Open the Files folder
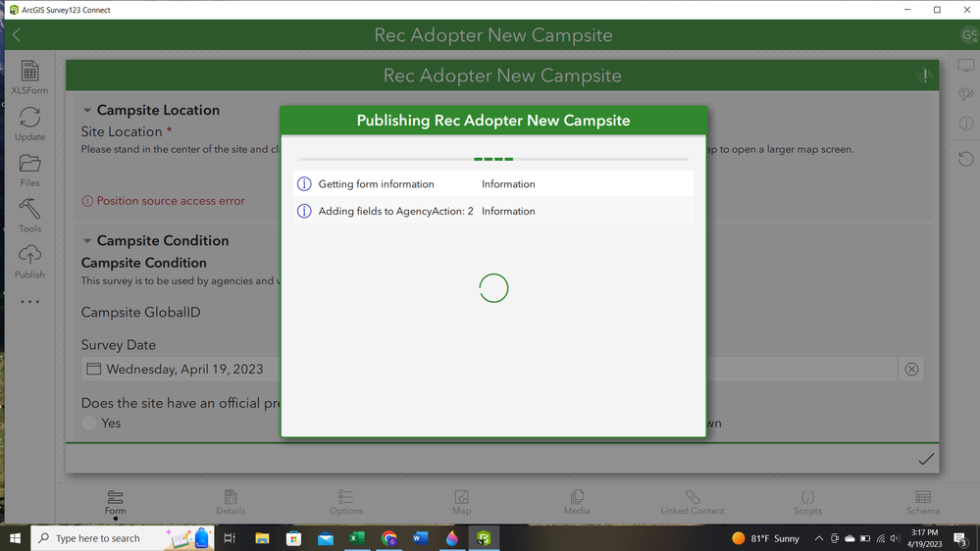Screen dimensions: 980x551 point(29,171)
